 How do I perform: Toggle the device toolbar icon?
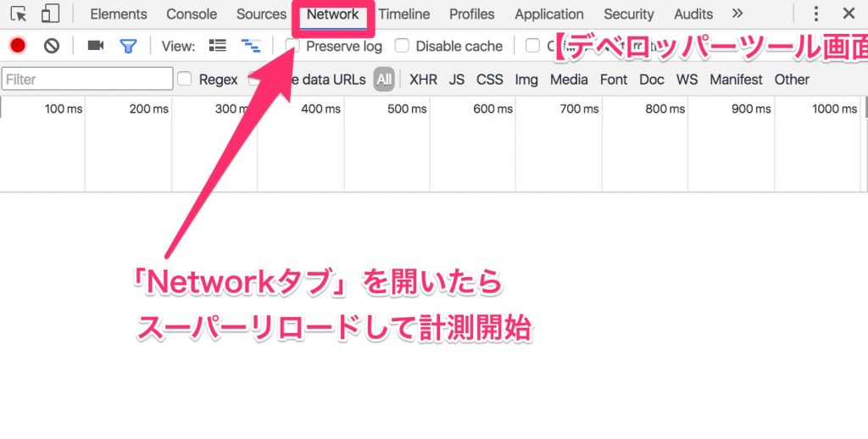coord(51,14)
